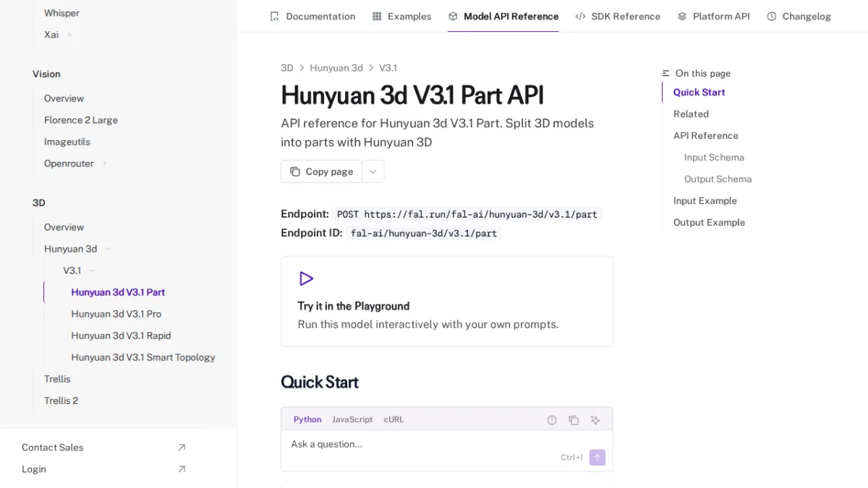Open 3D Overview in the sidebar
The width and height of the screenshot is (868, 488).
pyautogui.click(x=64, y=227)
